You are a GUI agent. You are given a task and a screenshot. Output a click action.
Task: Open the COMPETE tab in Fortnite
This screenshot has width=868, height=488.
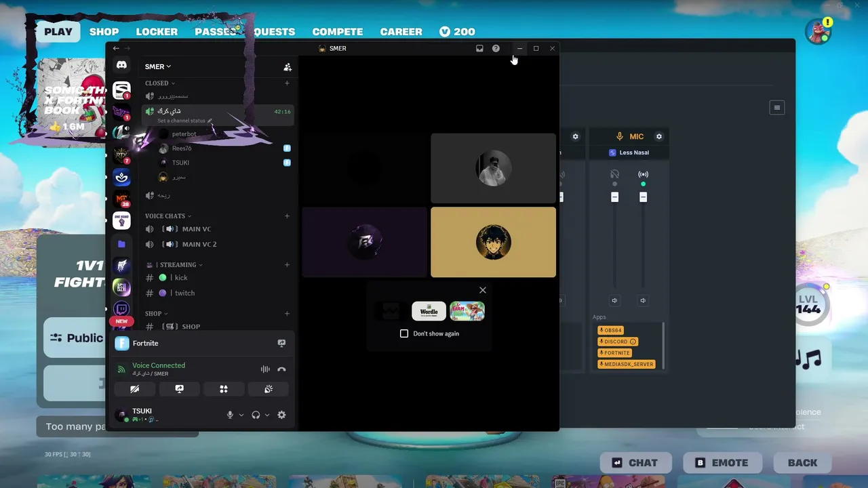click(x=338, y=32)
